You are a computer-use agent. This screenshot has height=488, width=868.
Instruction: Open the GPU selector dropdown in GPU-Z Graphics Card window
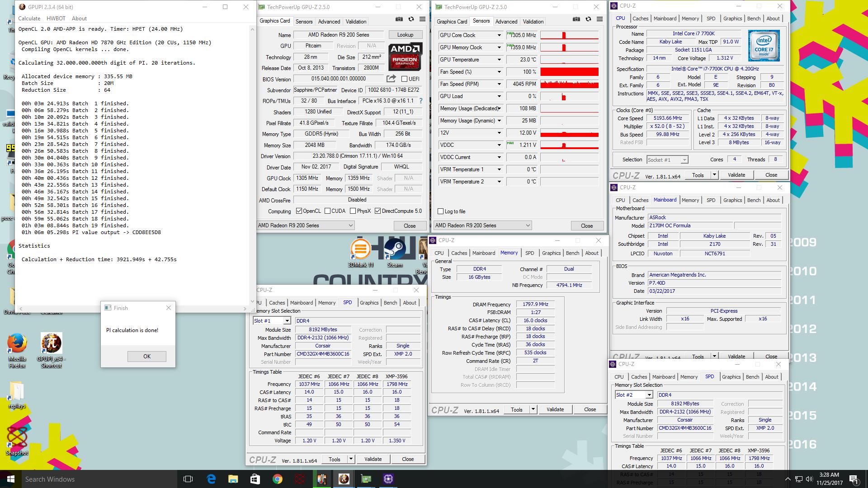[306, 225]
